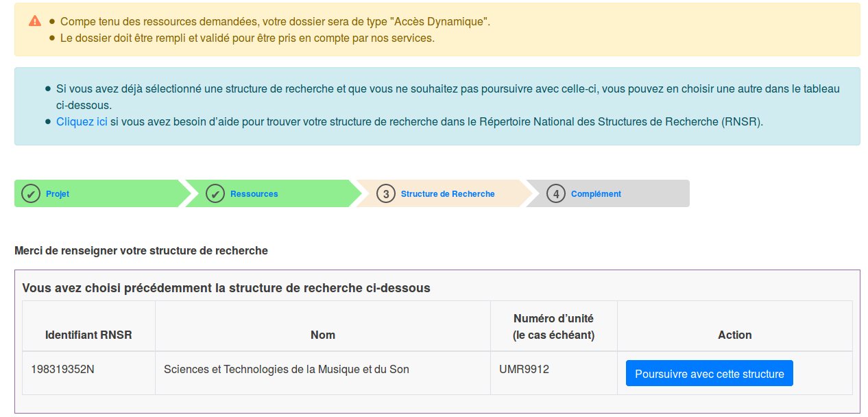Click the unit number UMR9912
Viewport: 868px width, 417px height.
pyautogui.click(x=524, y=370)
